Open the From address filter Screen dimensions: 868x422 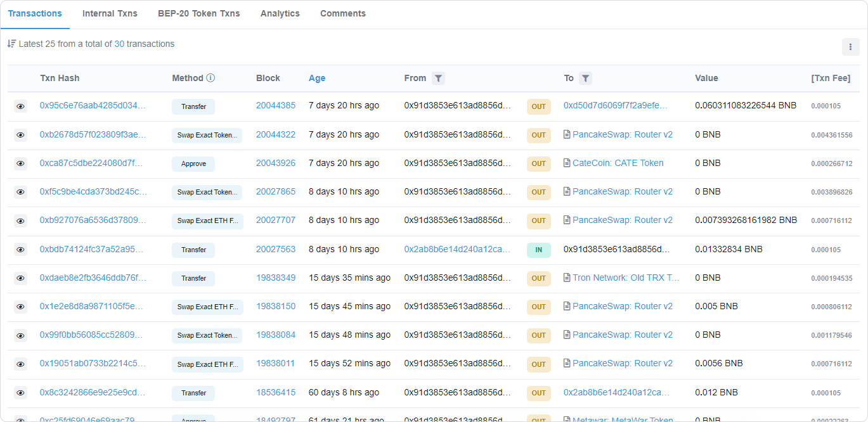click(438, 78)
